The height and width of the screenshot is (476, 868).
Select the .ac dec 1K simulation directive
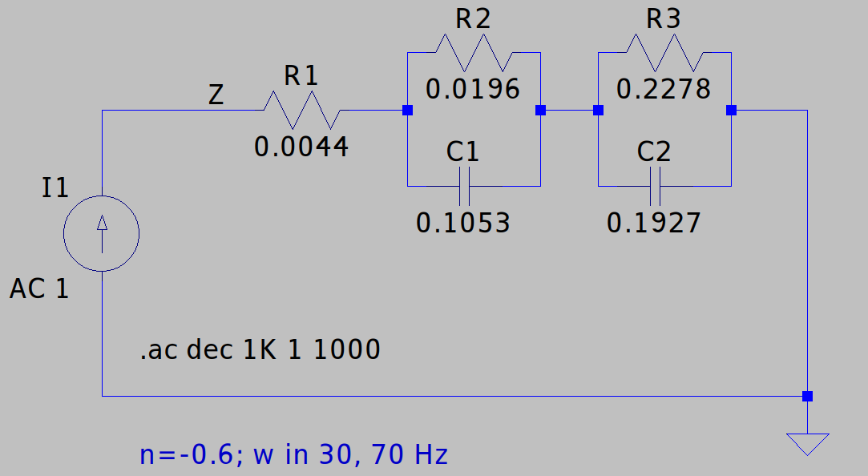260,350
